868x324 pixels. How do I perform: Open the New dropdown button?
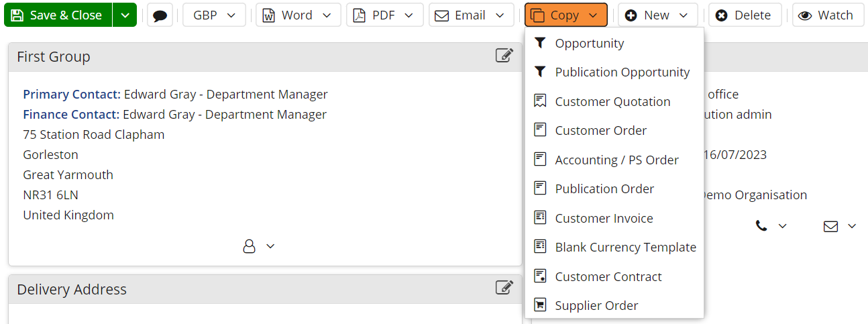657,15
